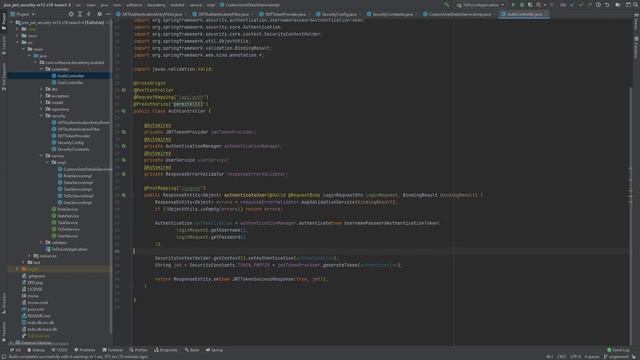Open the ToDoListApplication run configuration dropdown
640x360 pixels.
coord(480,5)
